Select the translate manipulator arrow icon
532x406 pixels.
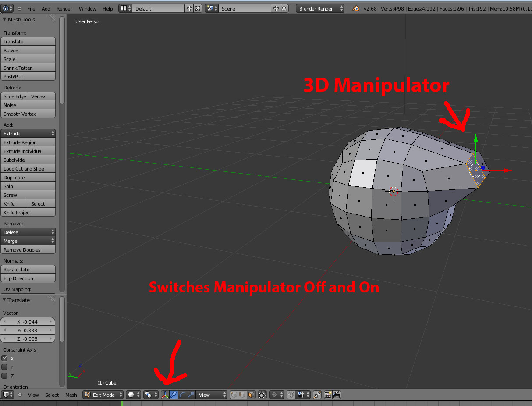point(174,395)
